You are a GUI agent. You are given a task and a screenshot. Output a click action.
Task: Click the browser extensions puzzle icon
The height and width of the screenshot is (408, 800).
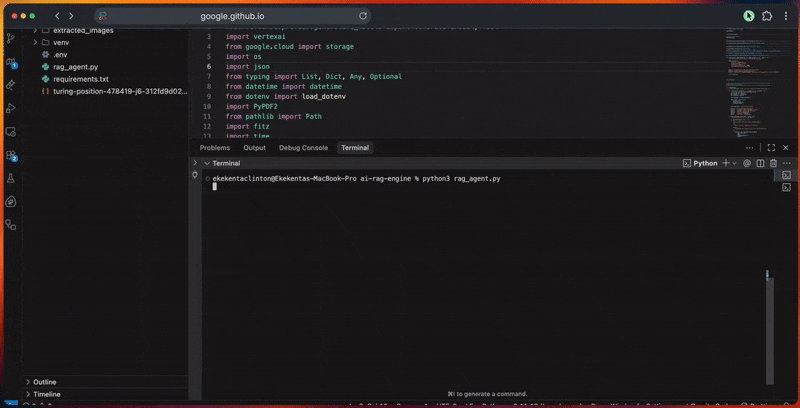point(767,16)
